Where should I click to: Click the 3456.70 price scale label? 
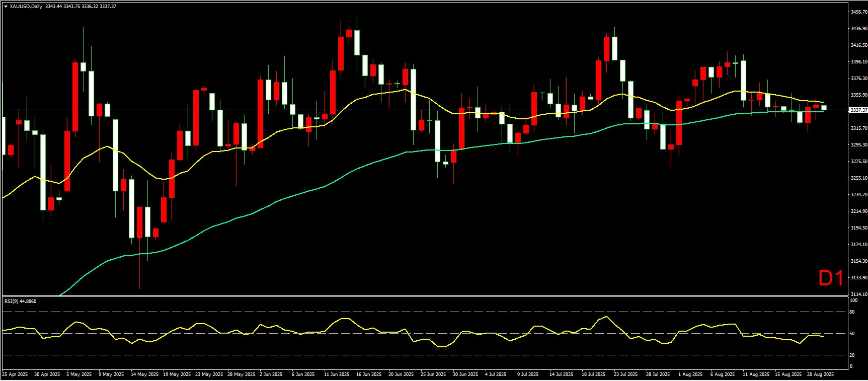pos(858,12)
